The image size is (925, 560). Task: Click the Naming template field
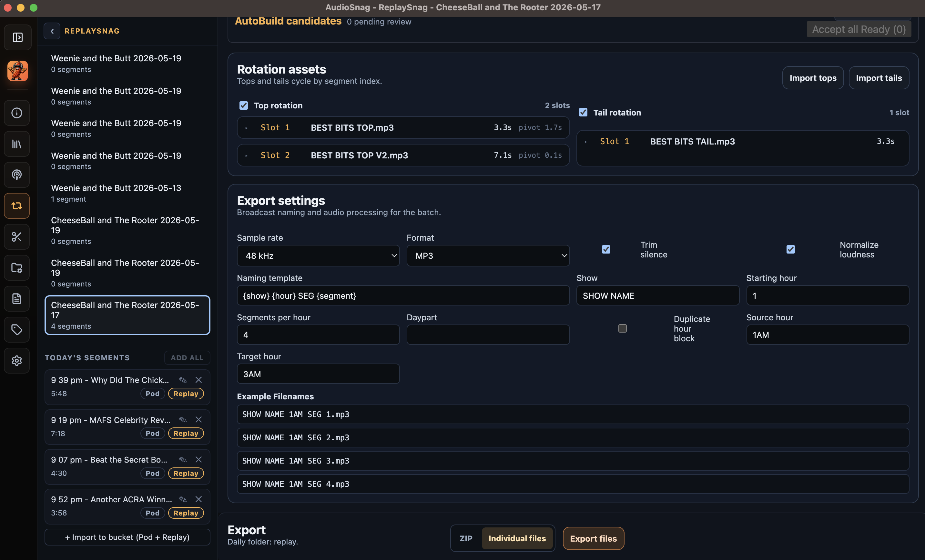point(403,295)
